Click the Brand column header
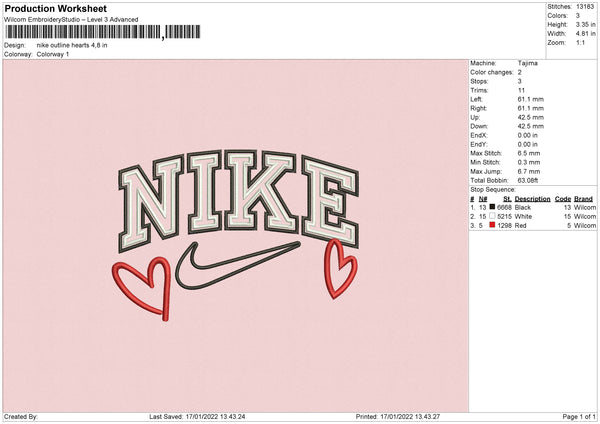Screen dimensions: 600x424 pyautogui.click(x=583, y=198)
